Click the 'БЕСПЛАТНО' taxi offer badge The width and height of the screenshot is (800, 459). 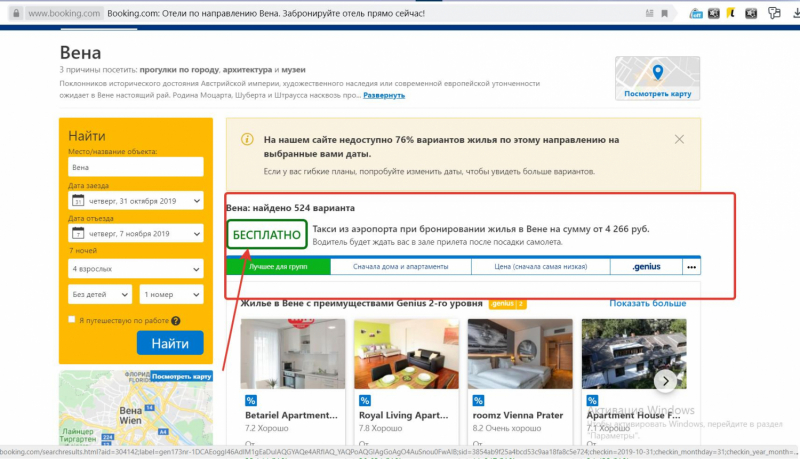pyautogui.click(x=267, y=235)
